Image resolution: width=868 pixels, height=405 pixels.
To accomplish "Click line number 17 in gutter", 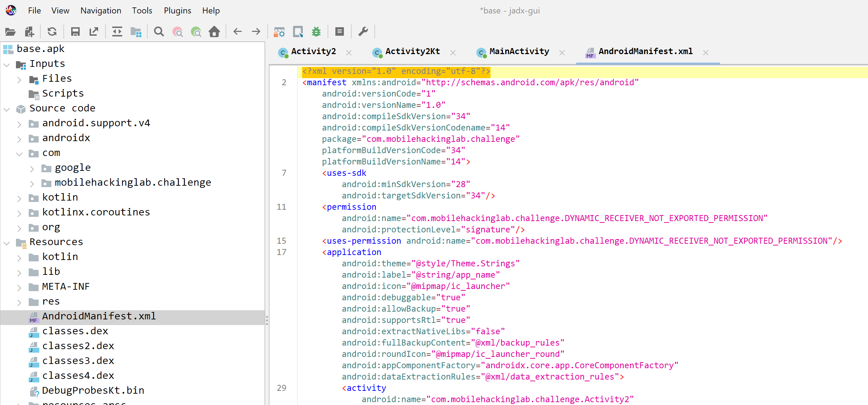I will [282, 252].
